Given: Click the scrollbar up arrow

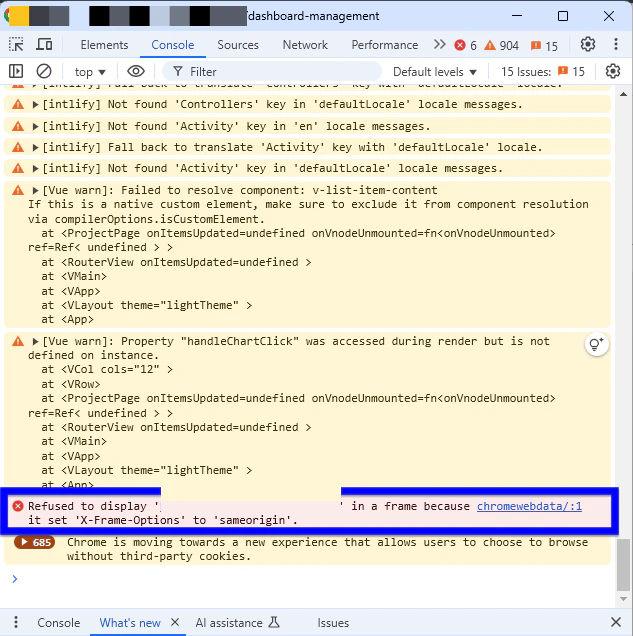Looking at the screenshot, I should 623,94.
